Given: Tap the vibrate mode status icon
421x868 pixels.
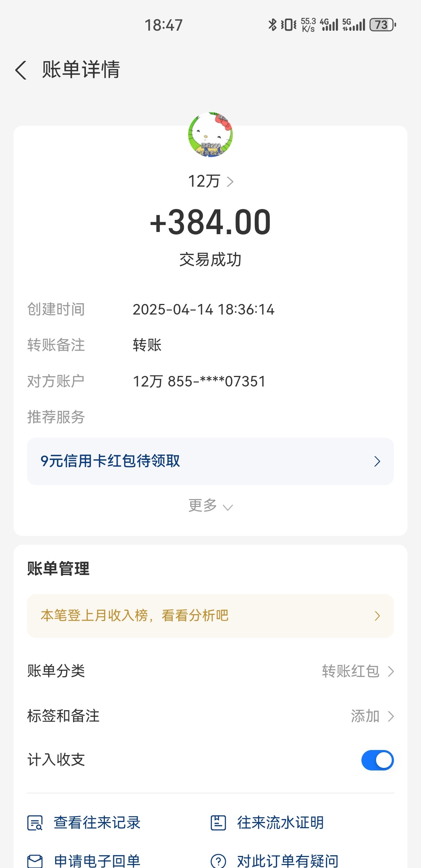Looking at the screenshot, I should tap(289, 25).
